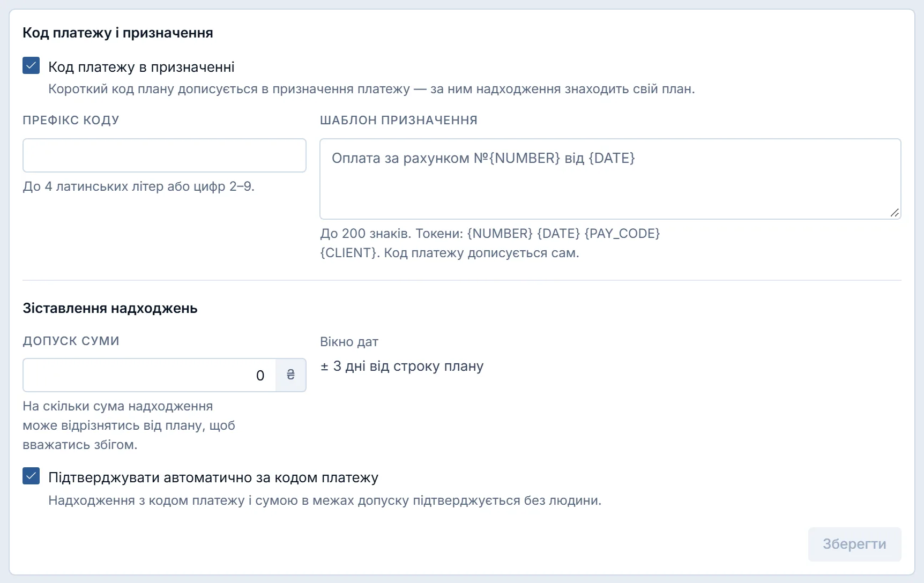
Task: Click the "± 3 дні від строку плану" value
Action: tap(402, 367)
